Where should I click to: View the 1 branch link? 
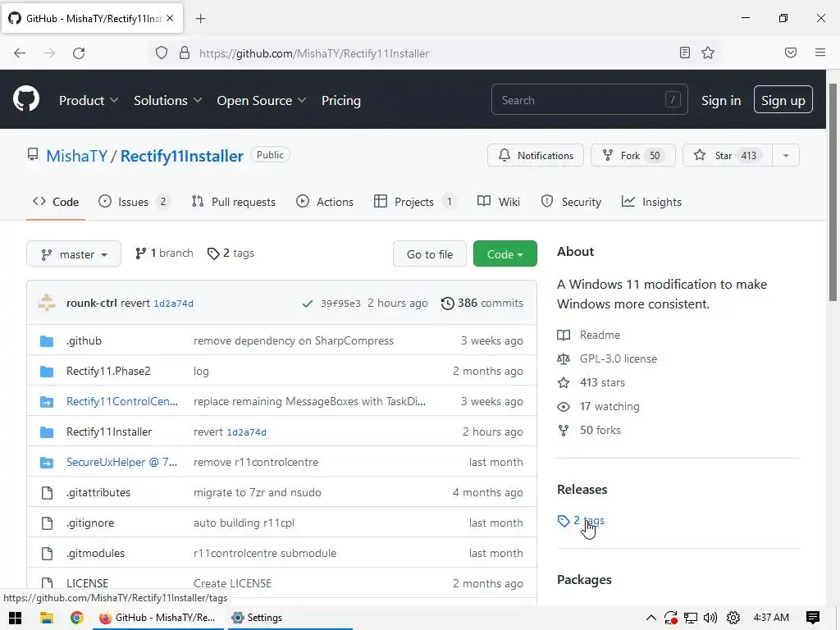point(164,253)
